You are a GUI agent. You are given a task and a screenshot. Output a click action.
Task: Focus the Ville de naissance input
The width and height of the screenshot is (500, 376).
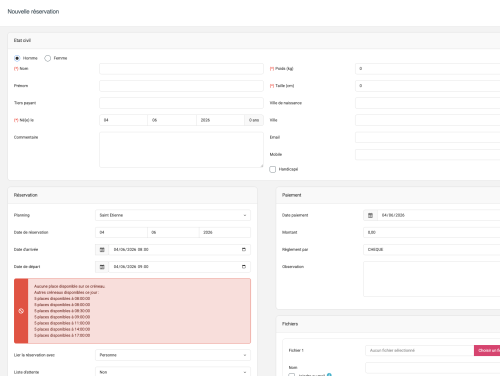(428, 103)
